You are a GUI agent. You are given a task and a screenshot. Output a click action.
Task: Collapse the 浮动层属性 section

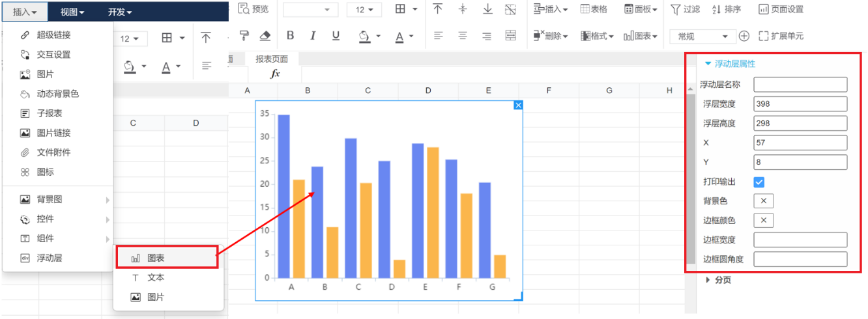point(729,64)
